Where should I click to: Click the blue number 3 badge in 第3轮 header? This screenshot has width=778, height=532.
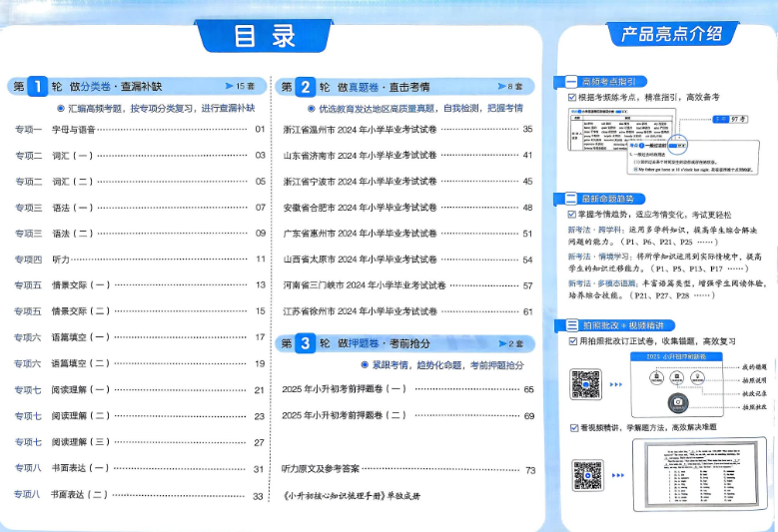(306, 343)
